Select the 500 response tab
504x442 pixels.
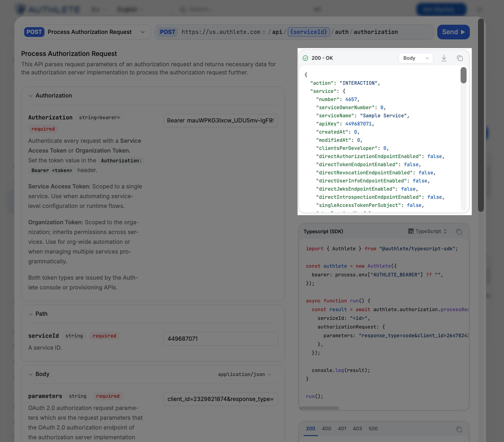(373, 429)
